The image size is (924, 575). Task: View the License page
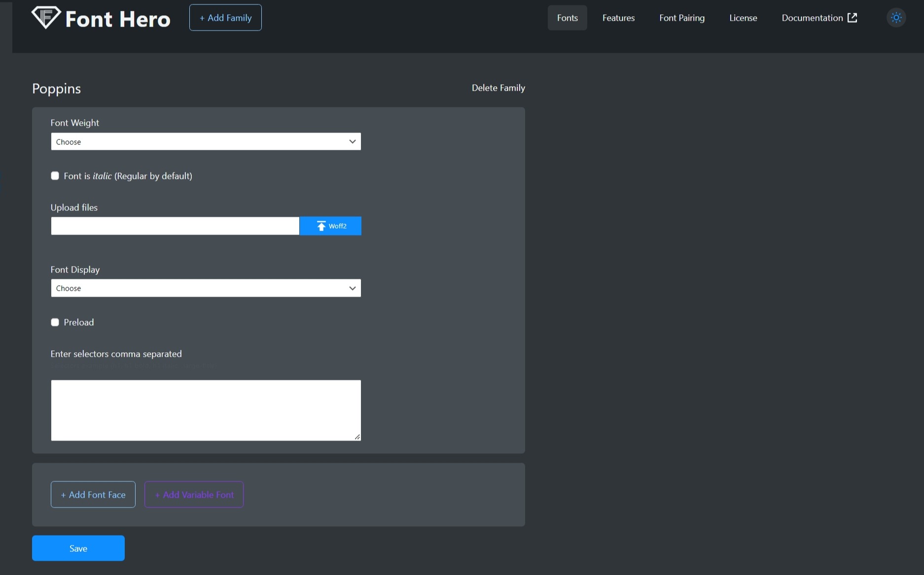(743, 17)
